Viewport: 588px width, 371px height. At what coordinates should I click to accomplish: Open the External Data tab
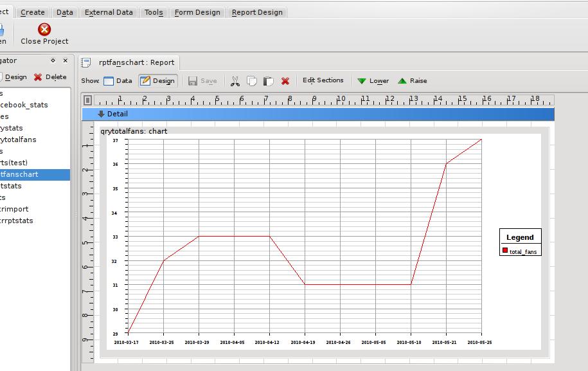[x=109, y=12]
